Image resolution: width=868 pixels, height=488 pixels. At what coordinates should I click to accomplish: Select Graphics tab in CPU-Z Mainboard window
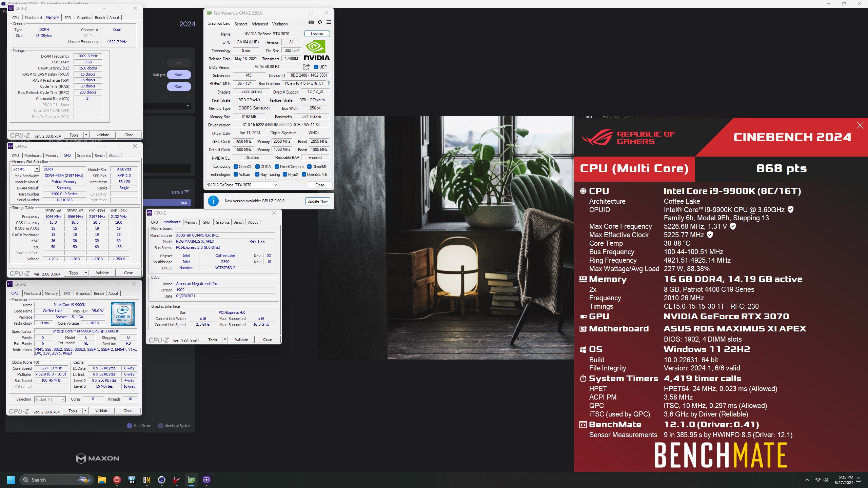[223, 222]
